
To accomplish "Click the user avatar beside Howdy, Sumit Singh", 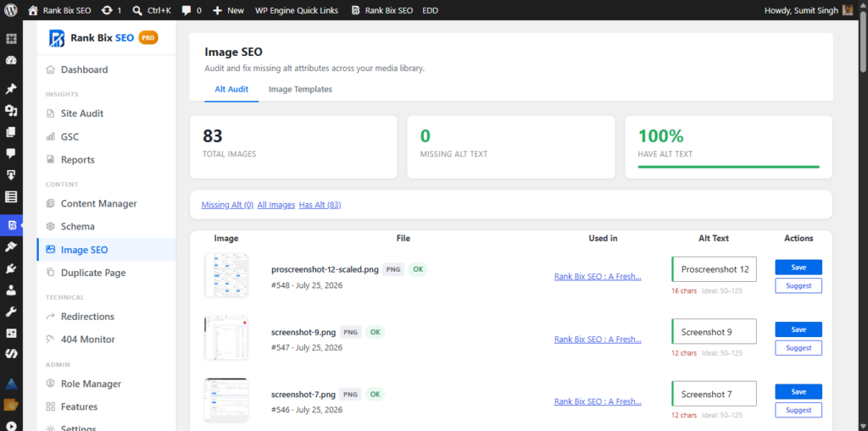I will pos(848,10).
